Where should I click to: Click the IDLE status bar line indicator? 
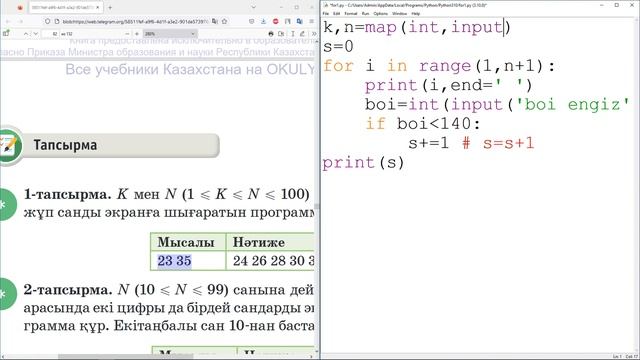pyautogui.click(x=617, y=357)
